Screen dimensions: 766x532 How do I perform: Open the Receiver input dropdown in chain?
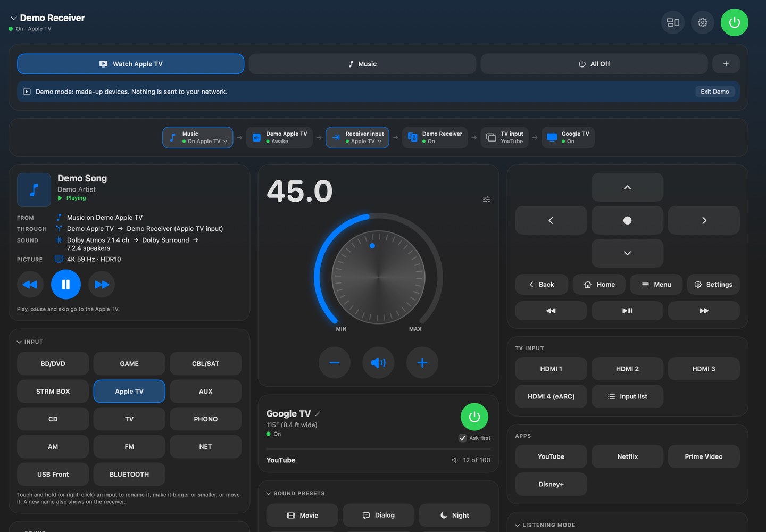pyautogui.click(x=357, y=137)
